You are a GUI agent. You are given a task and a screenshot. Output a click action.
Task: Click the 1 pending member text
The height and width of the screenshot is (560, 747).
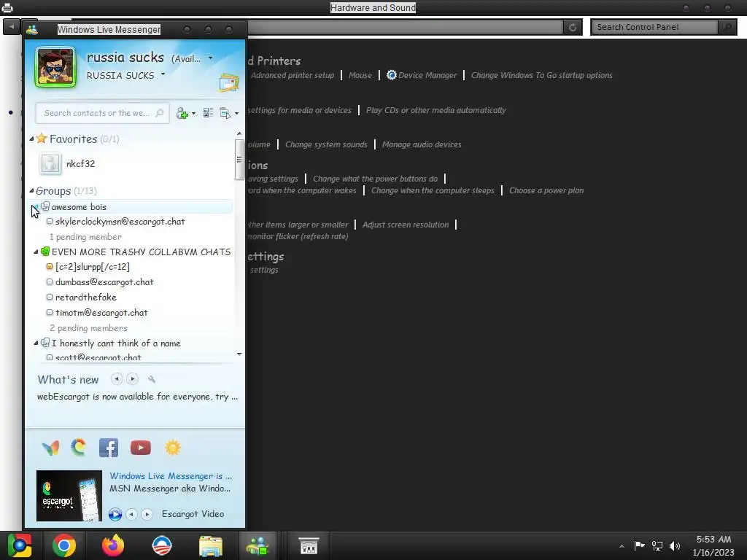click(85, 237)
